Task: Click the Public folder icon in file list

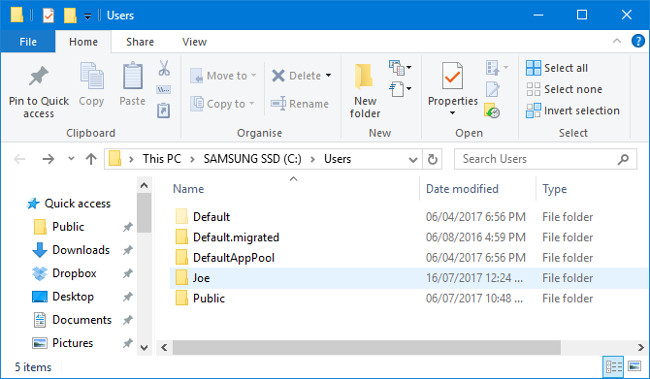Action: click(x=182, y=298)
